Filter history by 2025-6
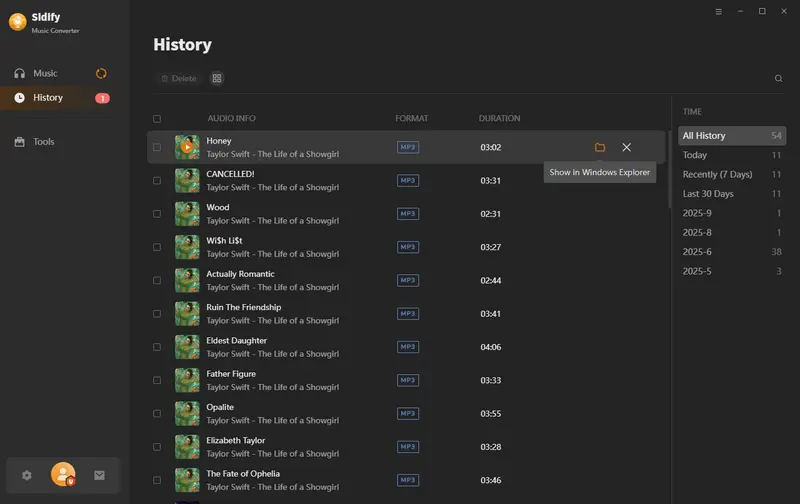This screenshot has width=800, height=504. [x=697, y=252]
